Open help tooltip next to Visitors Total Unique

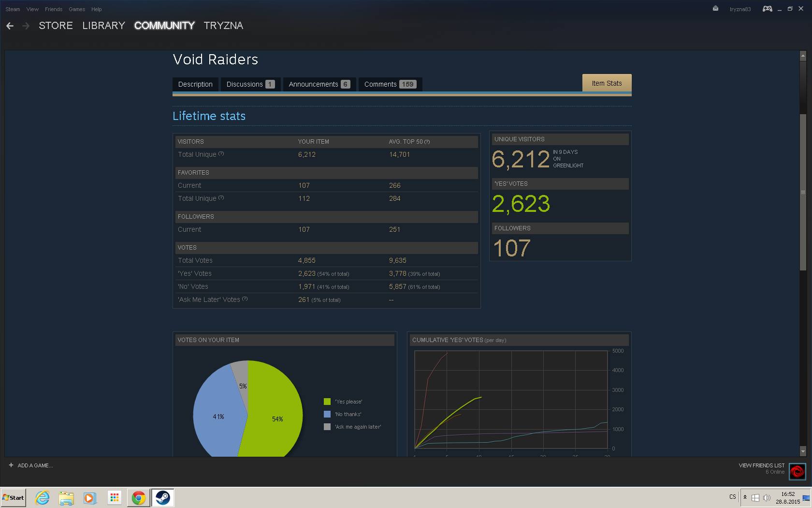(221, 154)
